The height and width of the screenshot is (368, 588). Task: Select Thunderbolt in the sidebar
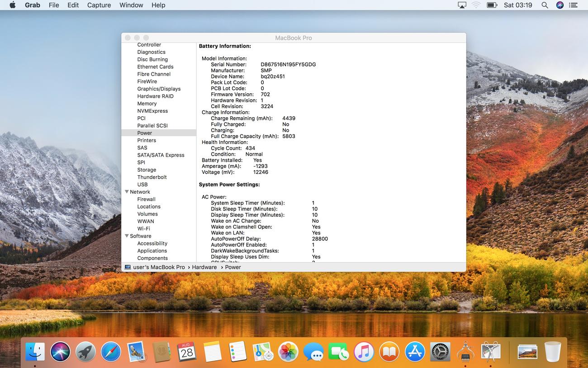(152, 177)
